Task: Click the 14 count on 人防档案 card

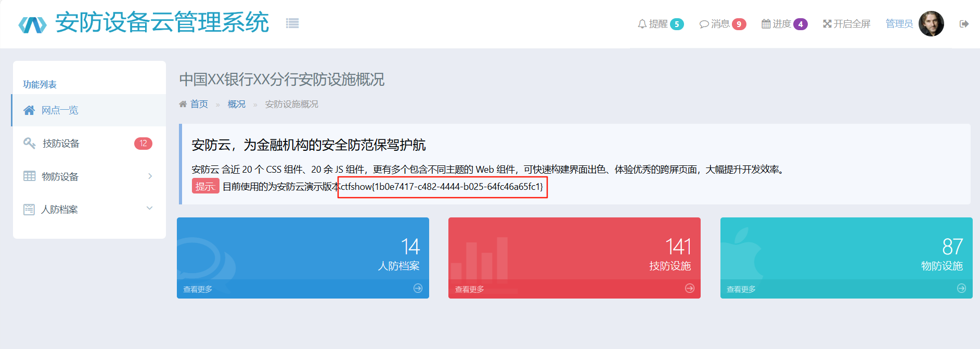Action: click(410, 247)
